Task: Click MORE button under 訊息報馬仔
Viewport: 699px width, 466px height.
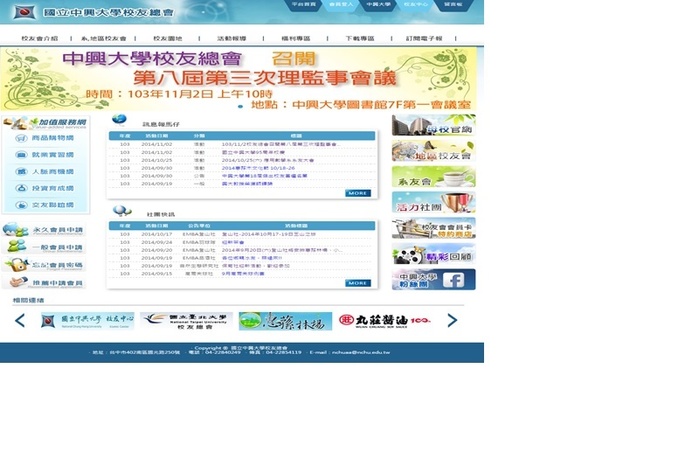Action: (357, 193)
